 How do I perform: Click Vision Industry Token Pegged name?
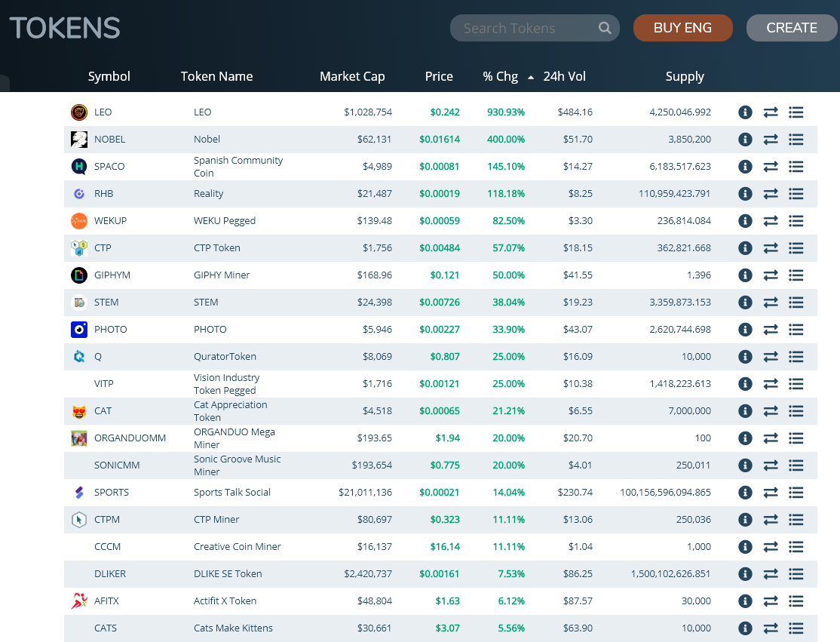(x=226, y=384)
